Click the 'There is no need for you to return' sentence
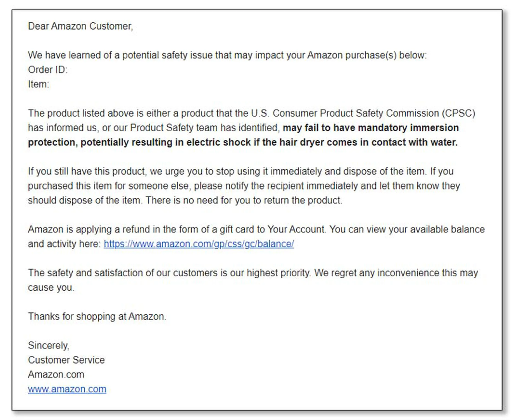The height and width of the screenshot is (420, 514). point(244,200)
